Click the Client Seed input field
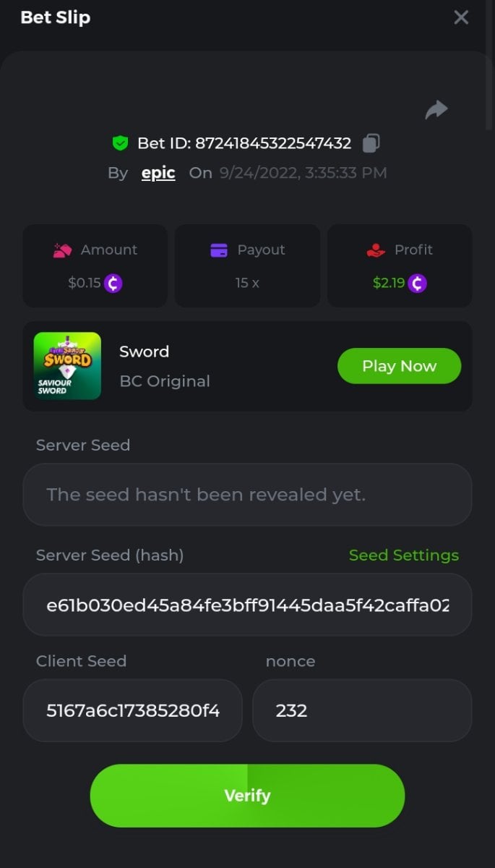Image resolution: width=495 pixels, height=868 pixels. coord(132,710)
